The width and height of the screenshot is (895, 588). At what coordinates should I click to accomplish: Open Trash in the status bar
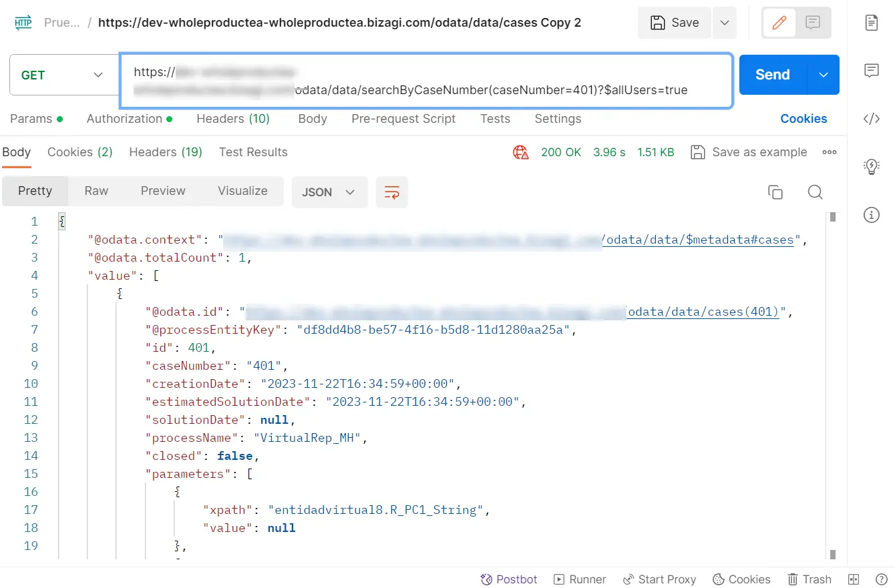[x=809, y=579]
